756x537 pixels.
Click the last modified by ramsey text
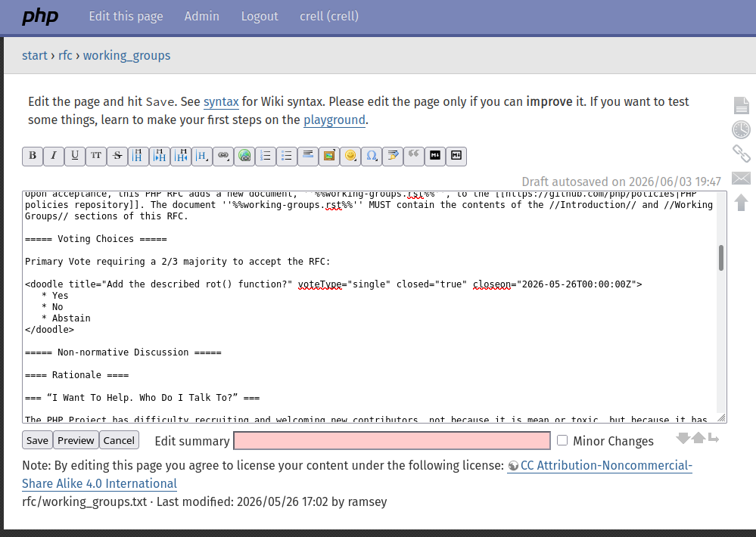click(x=272, y=501)
